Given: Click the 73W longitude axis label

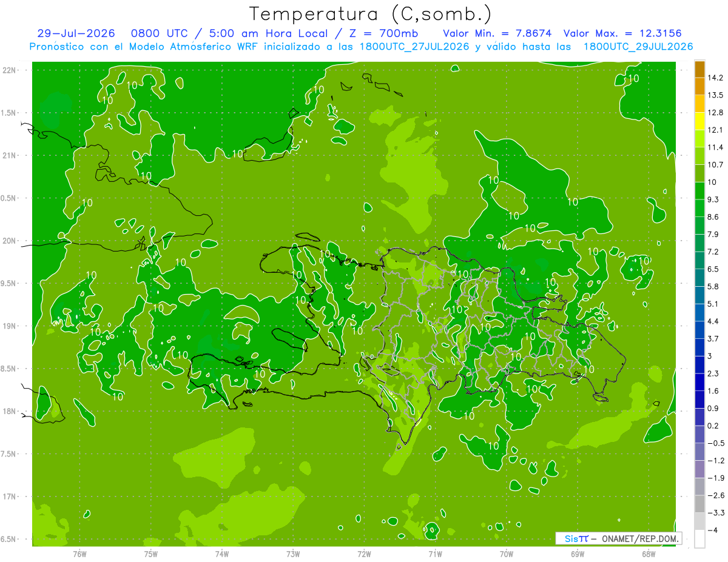Looking at the screenshot, I should (x=293, y=554).
